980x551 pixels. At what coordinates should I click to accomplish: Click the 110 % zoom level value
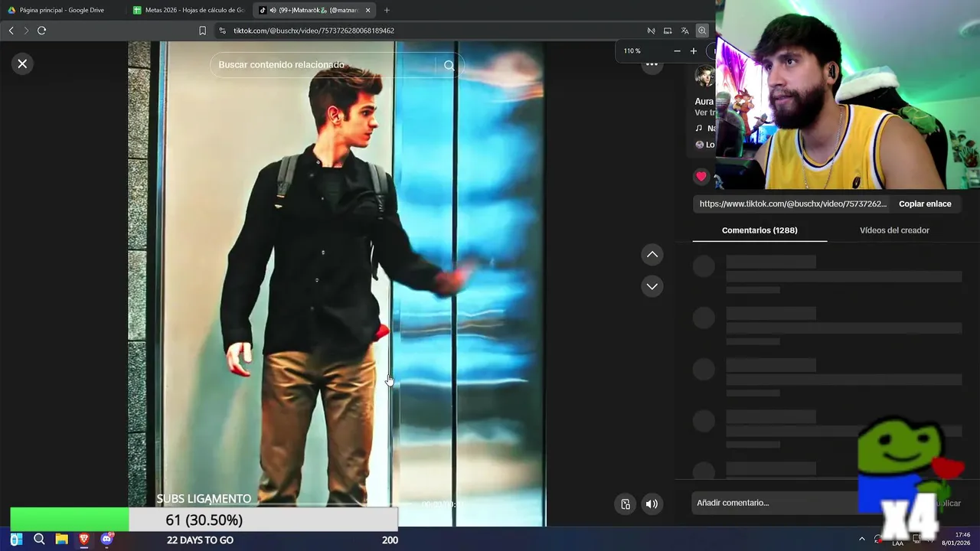coord(632,51)
